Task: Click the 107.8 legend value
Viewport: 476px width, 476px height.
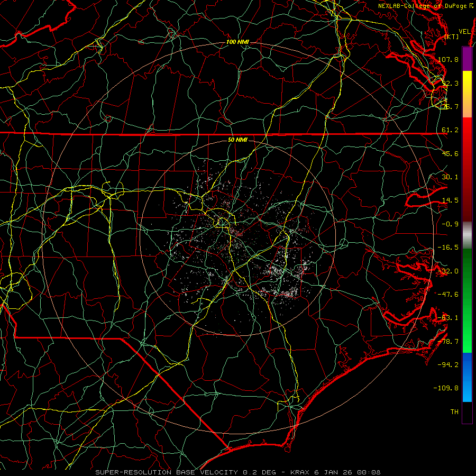Action: [x=448, y=59]
